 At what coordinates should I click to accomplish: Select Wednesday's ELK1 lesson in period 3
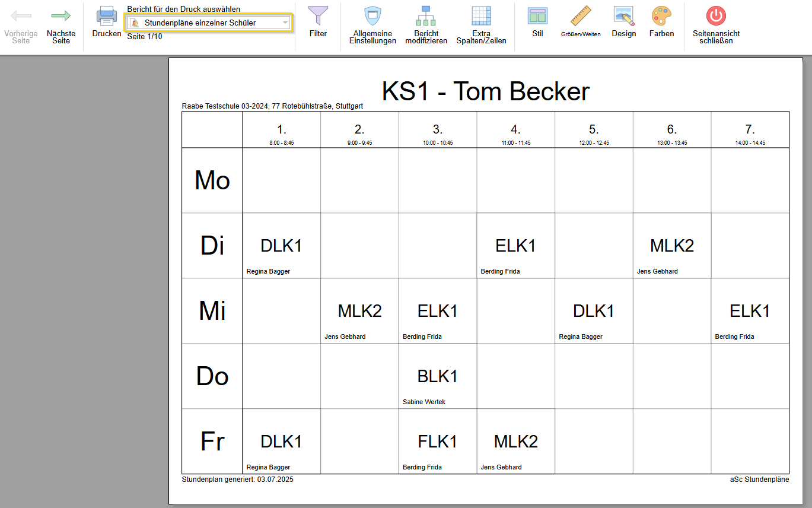pyautogui.click(x=438, y=311)
